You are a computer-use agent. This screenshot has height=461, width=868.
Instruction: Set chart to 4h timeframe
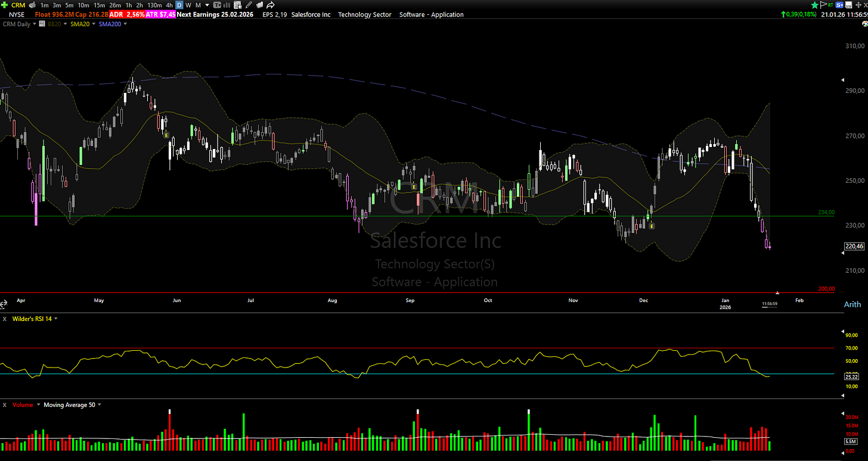[169, 5]
